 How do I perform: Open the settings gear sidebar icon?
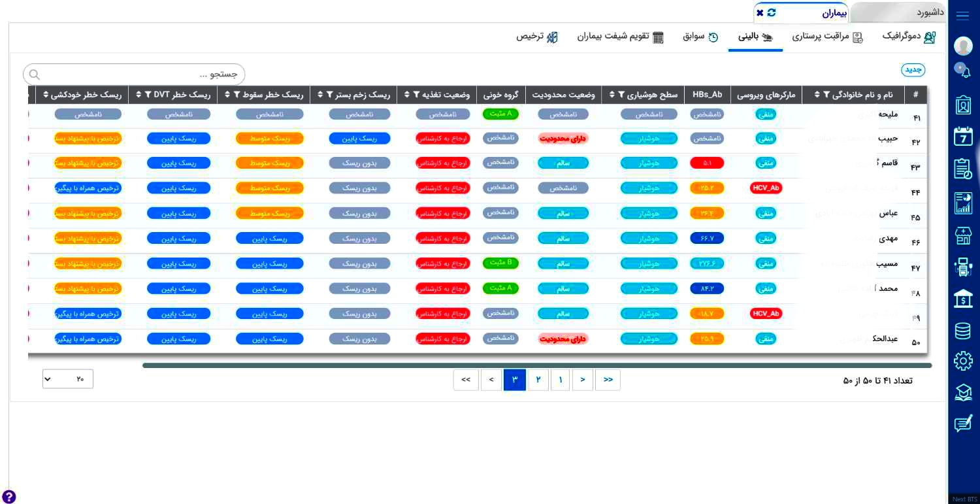963,361
